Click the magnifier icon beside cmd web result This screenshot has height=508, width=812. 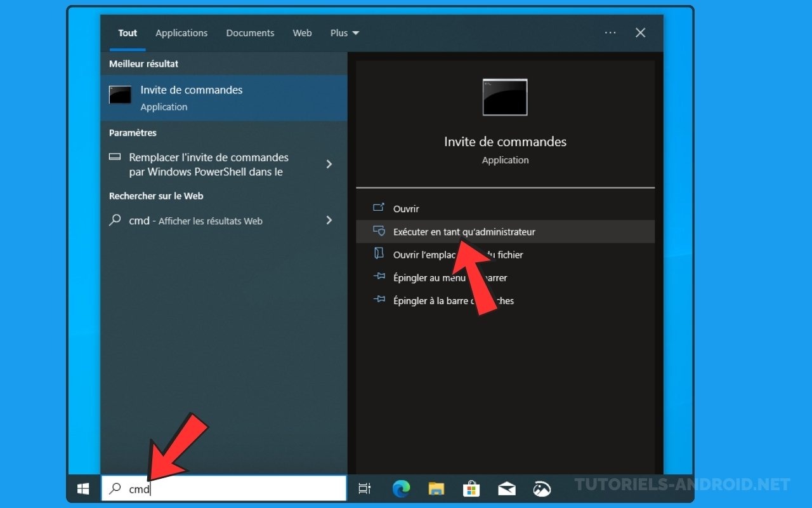click(115, 220)
